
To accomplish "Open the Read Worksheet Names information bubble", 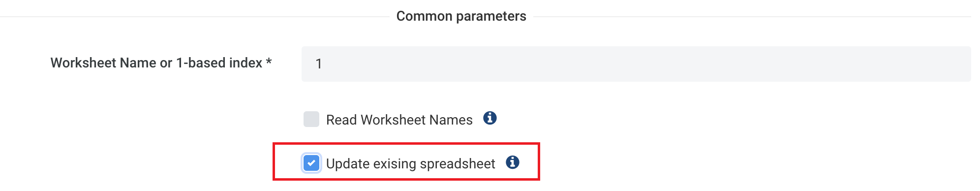I will coord(490,118).
